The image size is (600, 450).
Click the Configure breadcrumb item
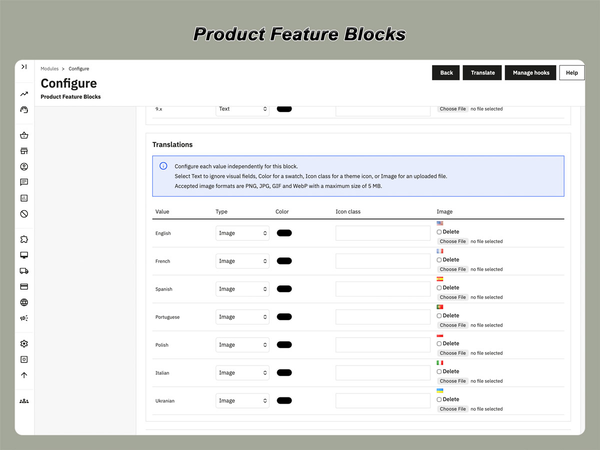tap(79, 69)
